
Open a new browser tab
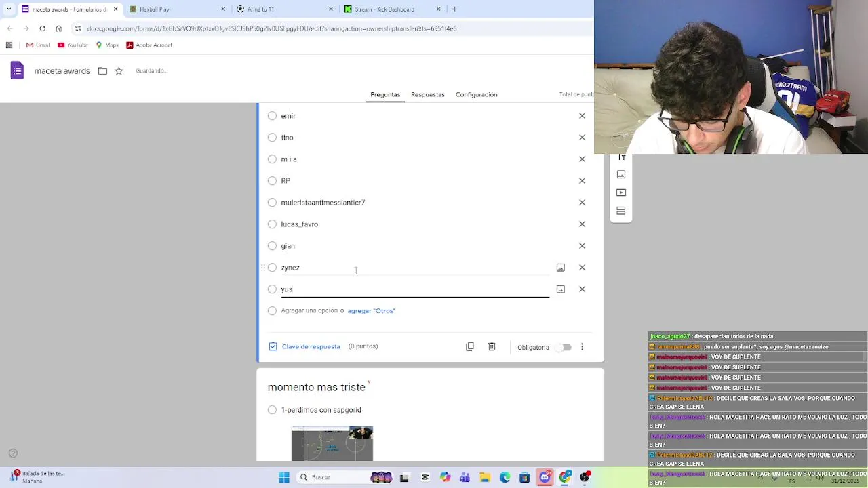[454, 9]
